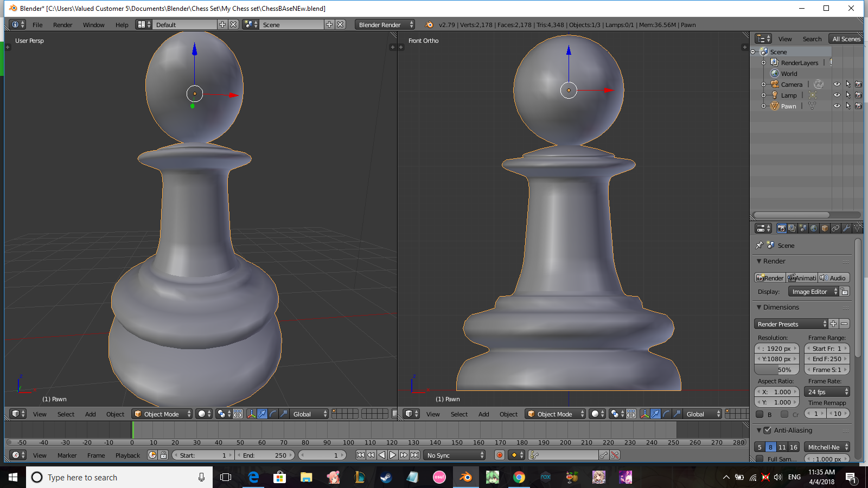Enable the Border (B) checkbox
Image resolution: width=868 pixels, height=488 pixels.
pyautogui.click(x=759, y=414)
